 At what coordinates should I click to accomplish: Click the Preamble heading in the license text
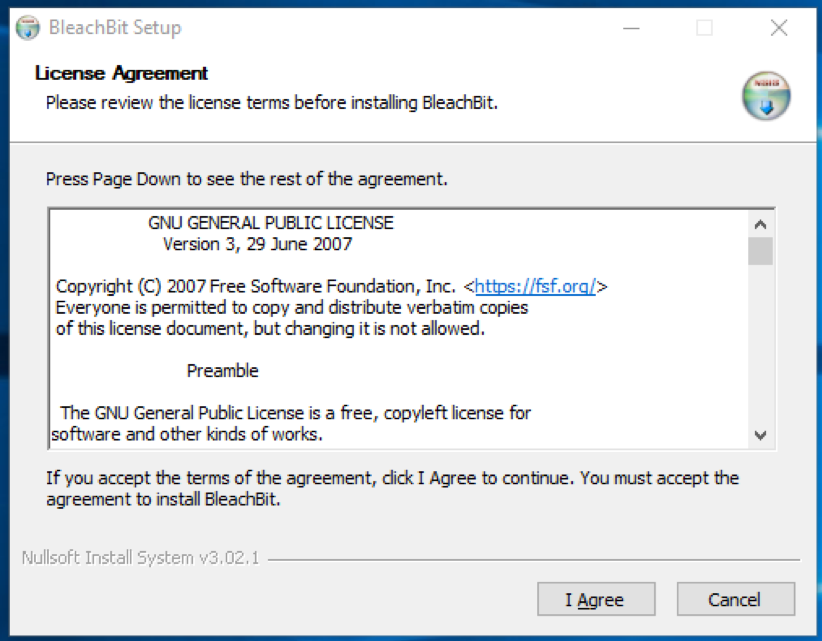click(222, 370)
